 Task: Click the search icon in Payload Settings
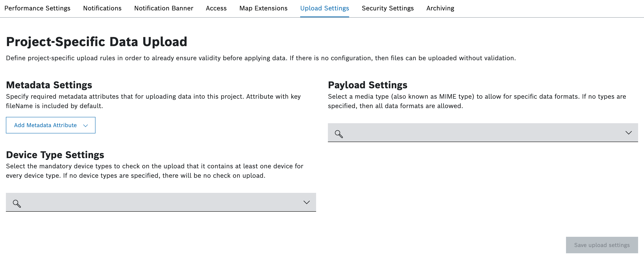pyautogui.click(x=339, y=133)
